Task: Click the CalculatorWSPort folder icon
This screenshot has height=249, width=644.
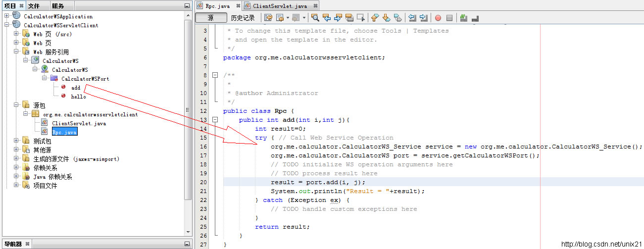Action: [x=53, y=79]
